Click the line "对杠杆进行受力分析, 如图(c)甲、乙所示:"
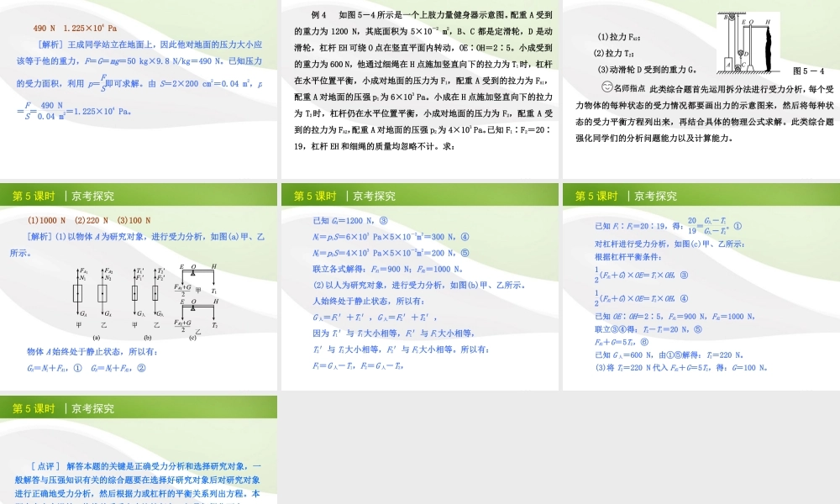The height and width of the screenshot is (504, 840). pyautogui.click(x=669, y=244)
